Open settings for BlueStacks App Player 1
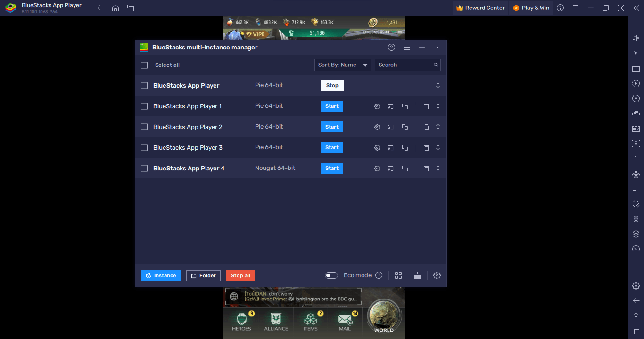The height and width of the screenshot is (339, 644). click(377, 106)
